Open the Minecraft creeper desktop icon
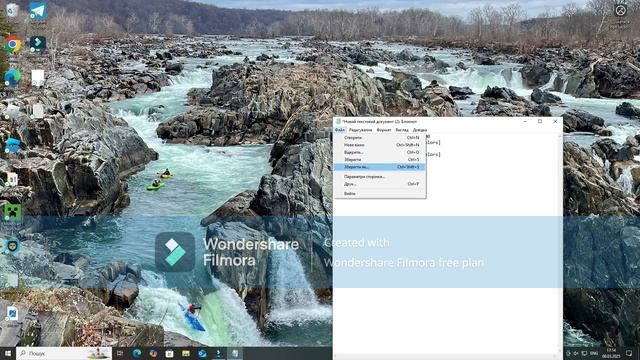This screenshot has height=360, width=640. click(x=12, y=212)
